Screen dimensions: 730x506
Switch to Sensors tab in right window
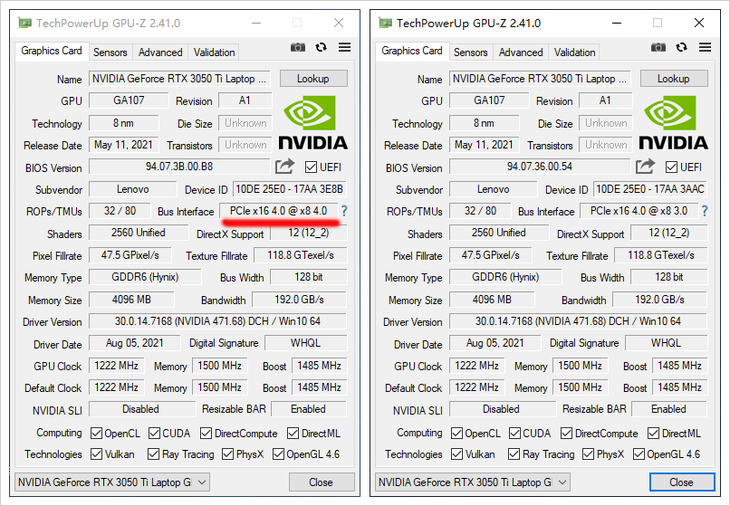pos(471,52)
